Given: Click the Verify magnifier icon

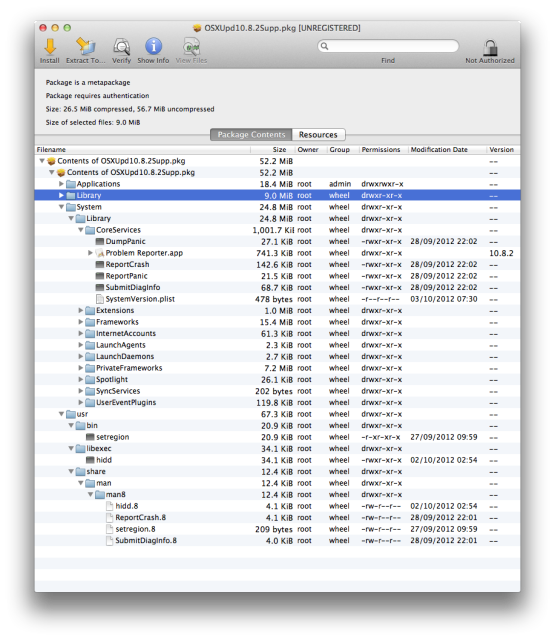Looking at the screenshot, I should point(122,47).
